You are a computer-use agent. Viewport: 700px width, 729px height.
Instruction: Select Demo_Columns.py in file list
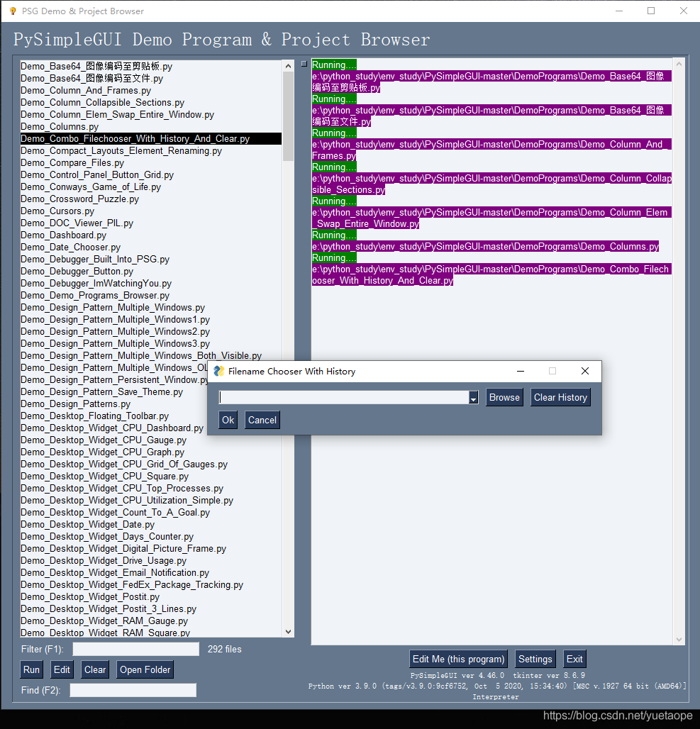(x=150, y=127)
